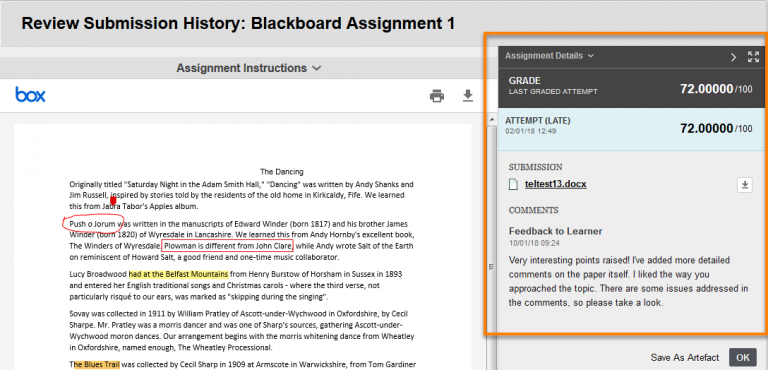The height and width of the screenshot is (370, 768).
Task: Collapse the details panel using right arrow
Action: (x=733, y=57)
